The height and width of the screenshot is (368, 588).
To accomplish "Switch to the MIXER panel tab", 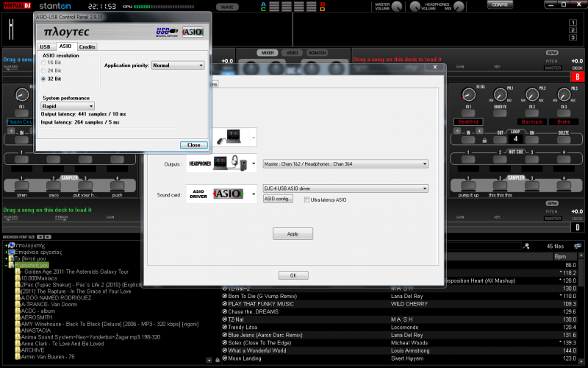I will 268,53.
